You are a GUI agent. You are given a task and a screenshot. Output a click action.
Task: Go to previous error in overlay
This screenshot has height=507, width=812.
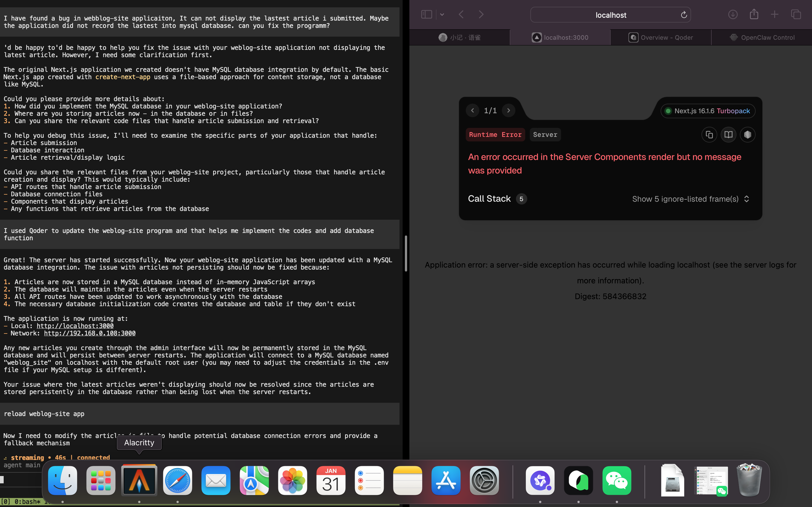[473, 110]
